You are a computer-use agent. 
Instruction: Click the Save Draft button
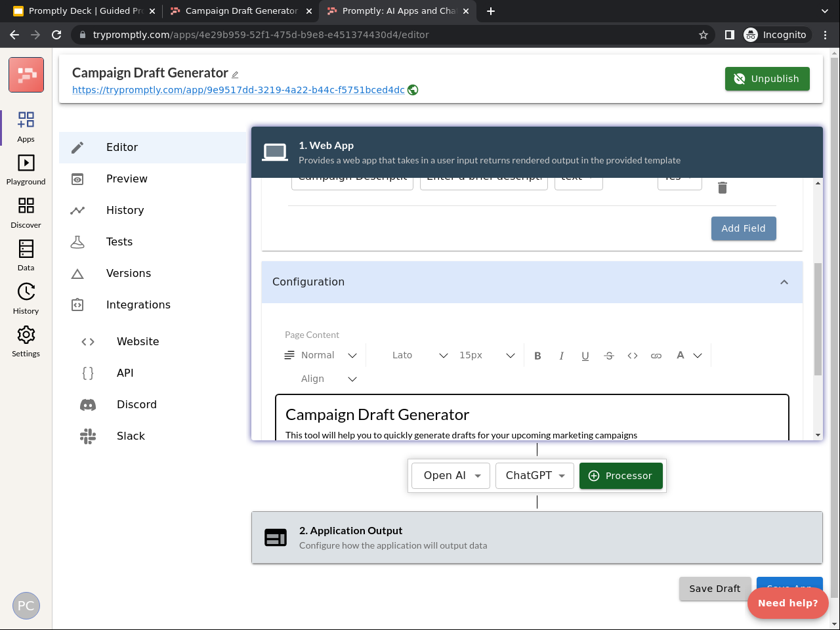coord(715,589)
